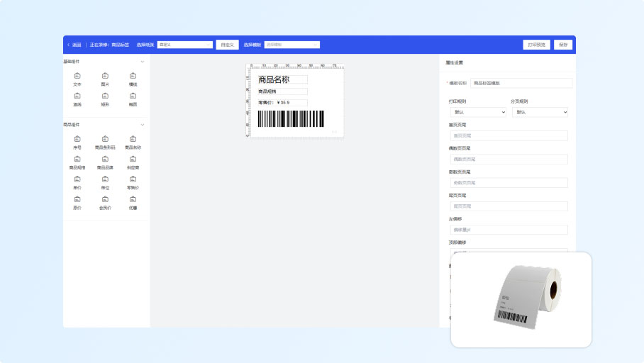This screenshot has width=644, height=363.
Task: Choose the 矩形 rectangle component icon
Action: [105, 96]
